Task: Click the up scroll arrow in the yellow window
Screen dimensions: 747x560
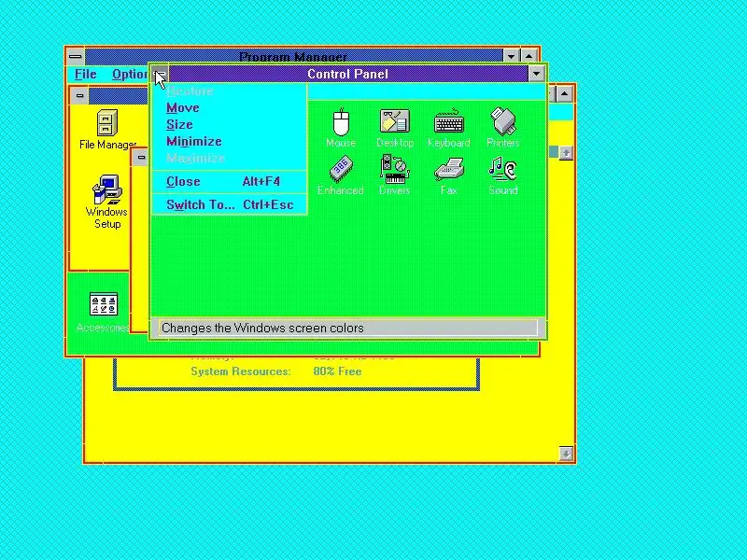Action: (566, 153)
